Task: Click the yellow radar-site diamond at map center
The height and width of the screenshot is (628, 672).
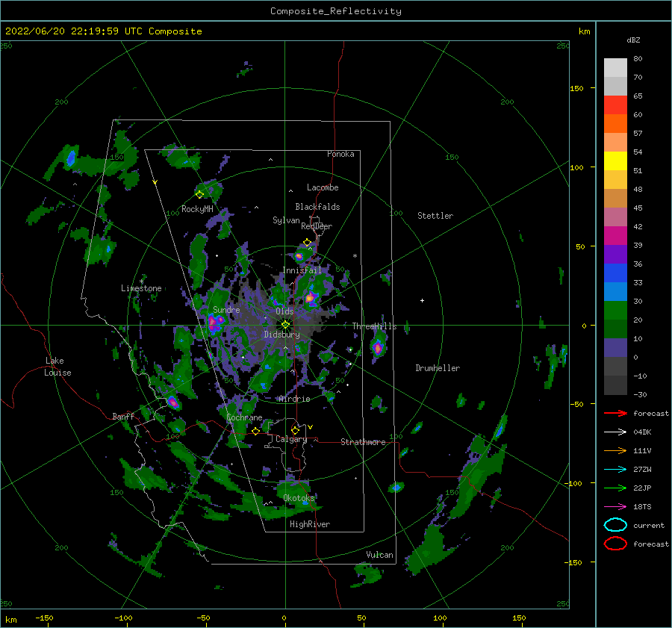Action: coord(285,325)
